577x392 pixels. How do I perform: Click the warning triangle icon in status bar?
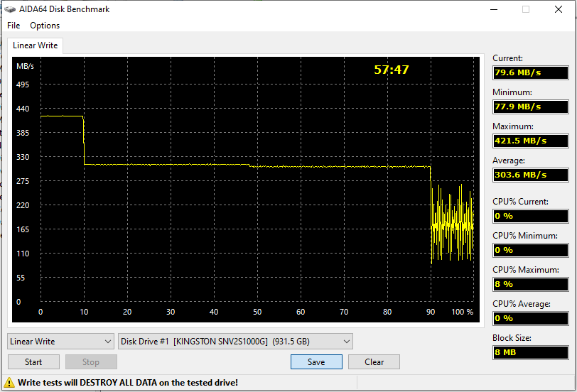click(9, 383)
